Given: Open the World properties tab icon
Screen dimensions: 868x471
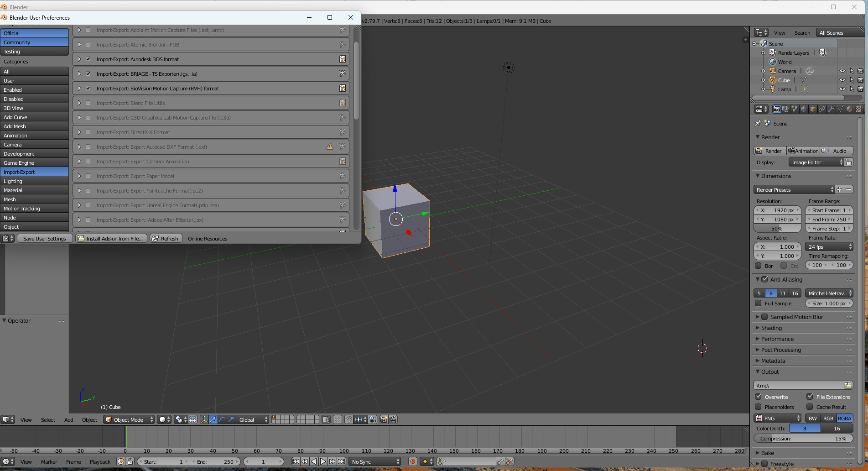Looking at the screenshot, I should point(804,109).
